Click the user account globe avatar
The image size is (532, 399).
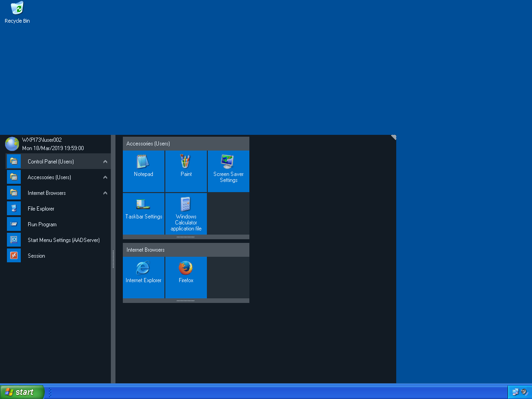(x=12, y=144)
